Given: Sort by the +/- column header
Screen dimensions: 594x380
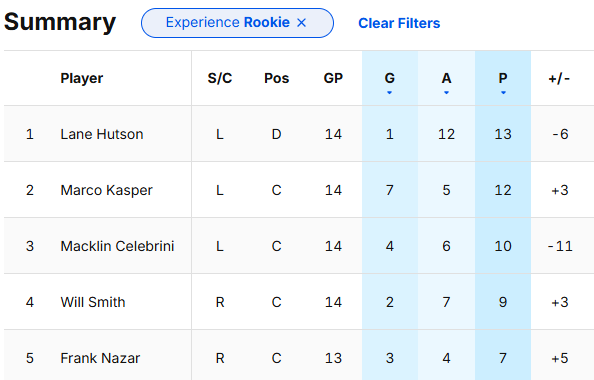Looking at the screenshot, I should coord(559,78).
